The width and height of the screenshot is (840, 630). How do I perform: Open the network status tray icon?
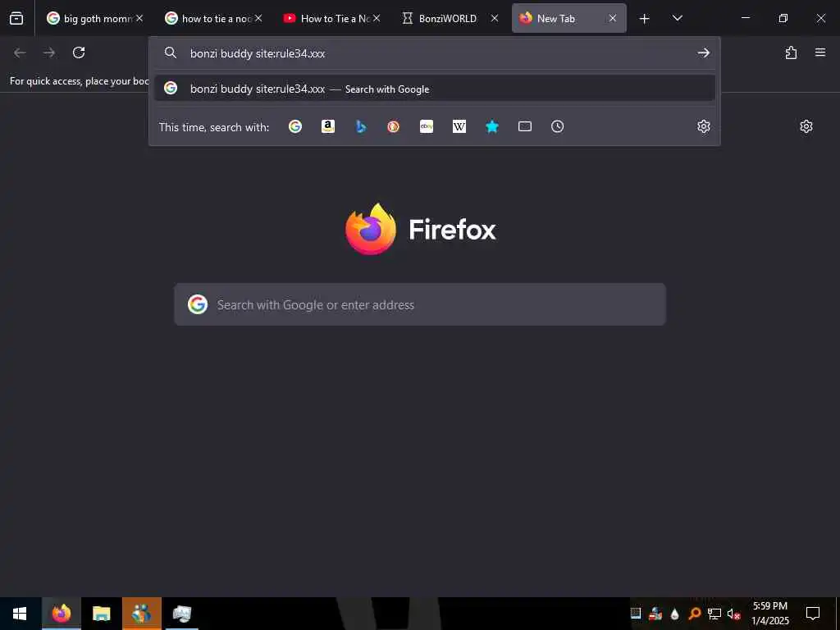pyautogui.click(x=714, y=614)
